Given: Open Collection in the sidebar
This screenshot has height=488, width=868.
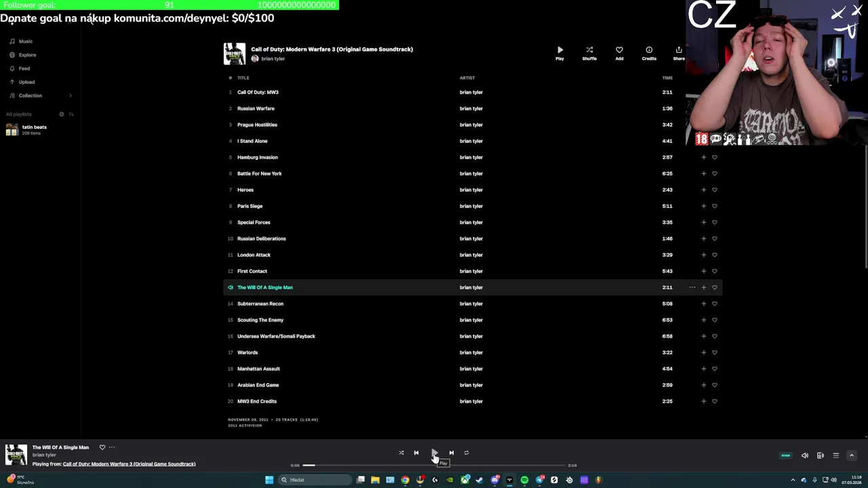Looking at the screenshot, I should point(26,96).
